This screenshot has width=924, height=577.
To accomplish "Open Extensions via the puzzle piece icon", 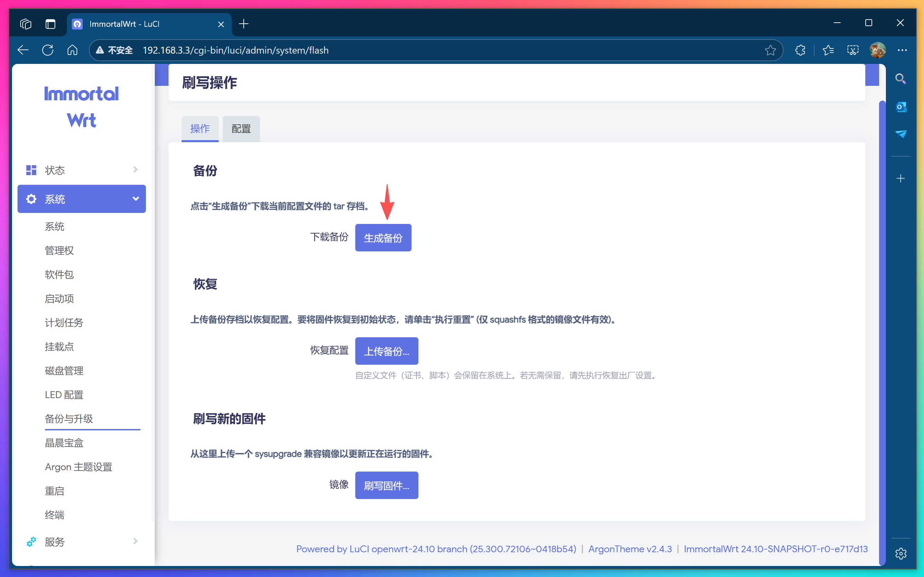I will coord(800,50).
